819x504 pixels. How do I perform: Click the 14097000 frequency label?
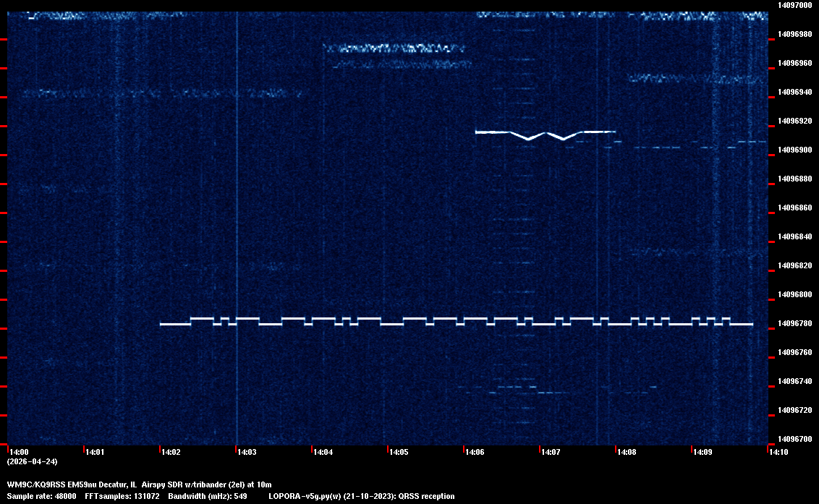point(794,5)
